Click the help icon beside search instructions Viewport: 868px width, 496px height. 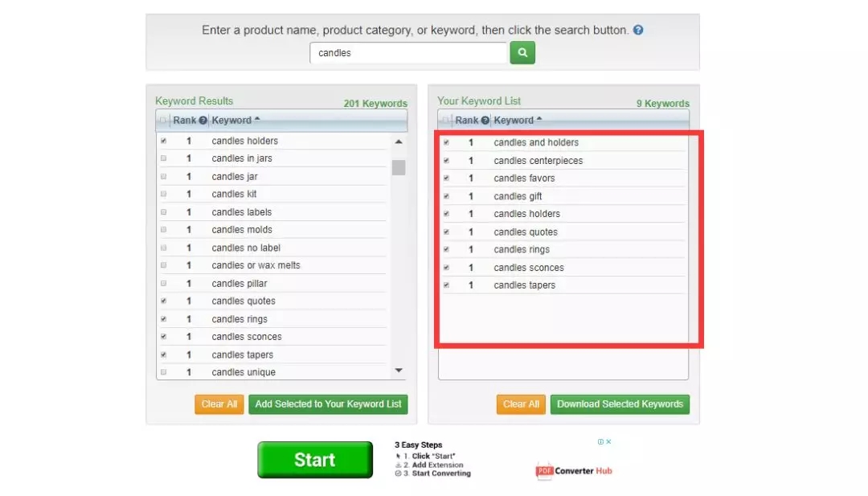638,31
